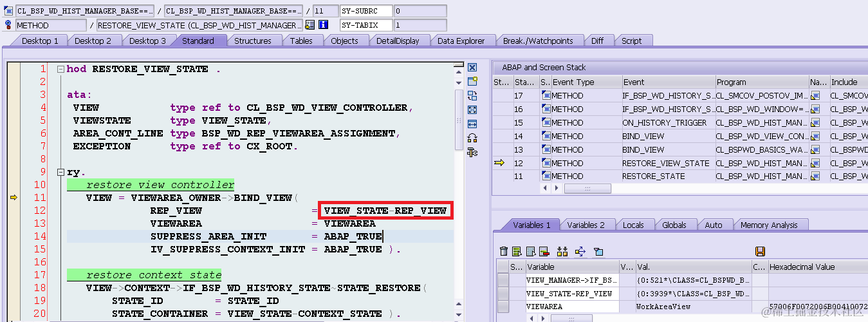The height and width of the screenshot is (322, 868).
Task: Click navigation icon in stack row 17
Action: tap(816, 95)
